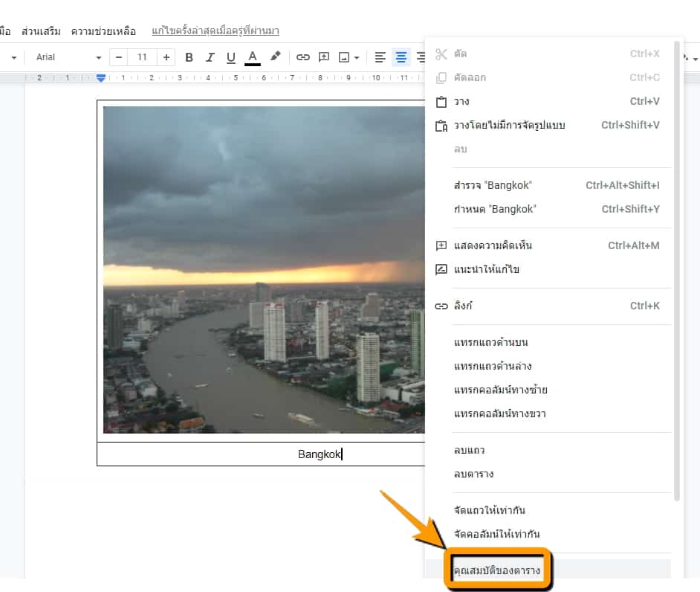Click the center align icon
The width and height of the screenshot is (700, 592).
(401, 57)
